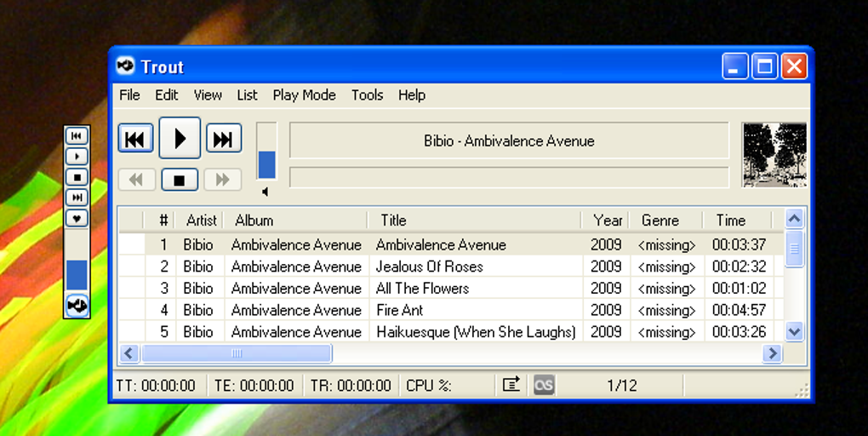Viewport: 868px width, 436px height.
Task: Open the File menu
Action: coord(129,95)
